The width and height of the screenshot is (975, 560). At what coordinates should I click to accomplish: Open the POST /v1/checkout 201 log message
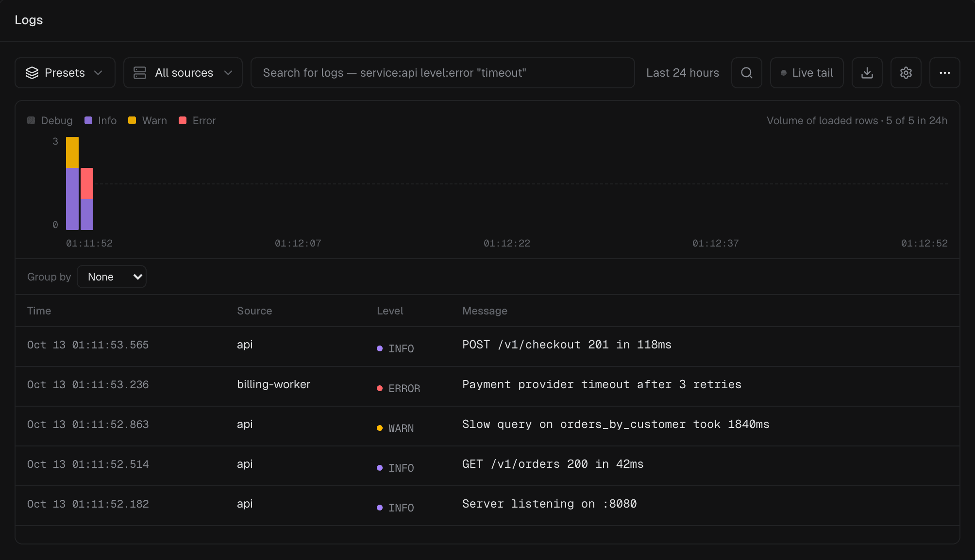point(567,345)
